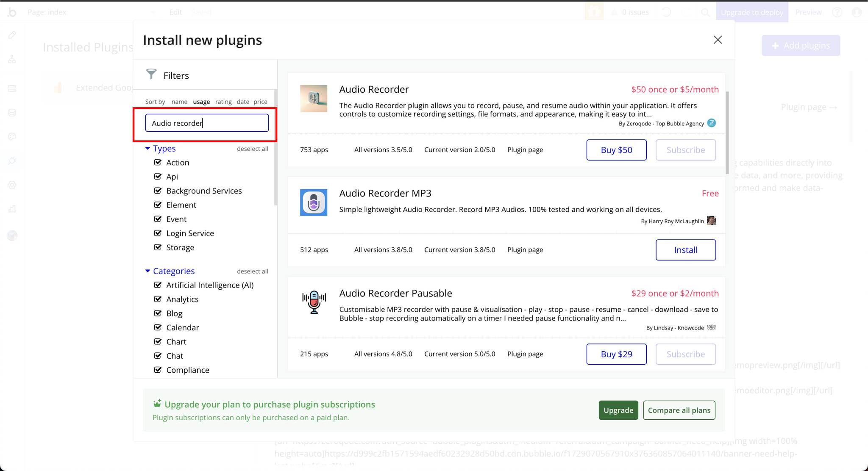Open the Edit menu in top bar
Viewport: 868px width, 471px height.
(x=175, y=12)
